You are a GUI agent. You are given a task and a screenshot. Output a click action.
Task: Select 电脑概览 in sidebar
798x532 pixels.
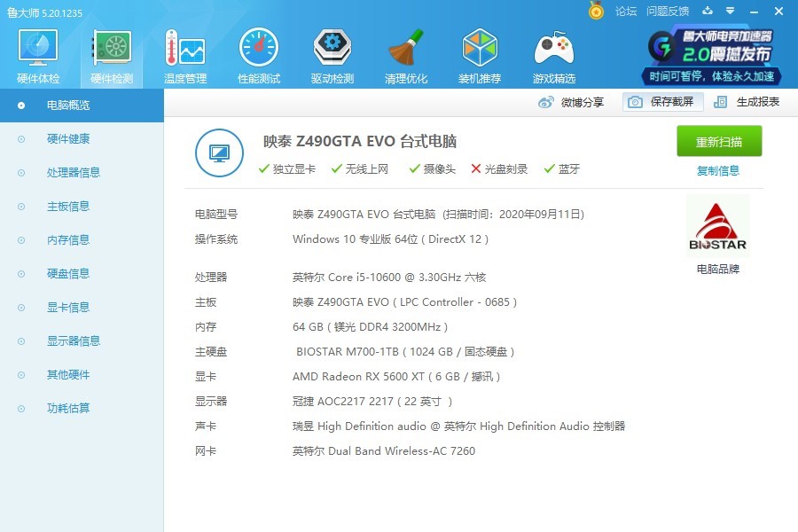[x=82, y=106]
